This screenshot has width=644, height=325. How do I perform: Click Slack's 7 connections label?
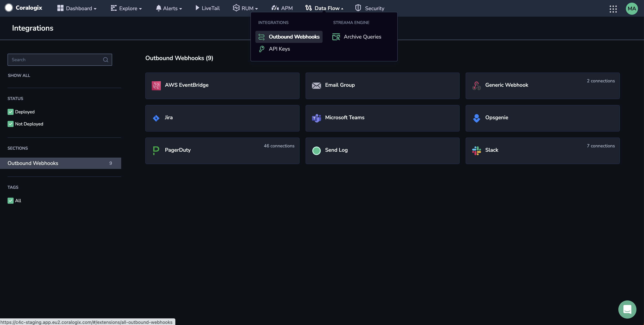click(x=601, y=146)
